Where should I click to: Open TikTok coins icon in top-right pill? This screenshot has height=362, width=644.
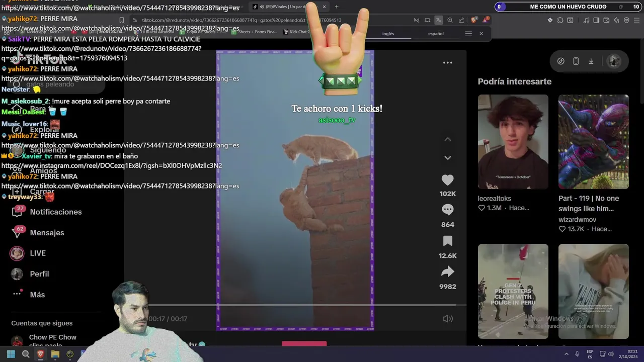pos(561,61)
